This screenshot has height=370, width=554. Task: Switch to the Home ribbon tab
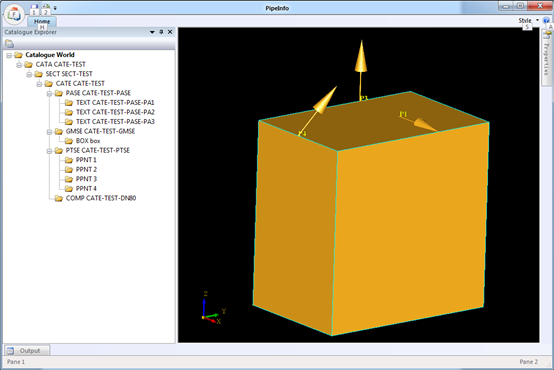tap(42, 21)
